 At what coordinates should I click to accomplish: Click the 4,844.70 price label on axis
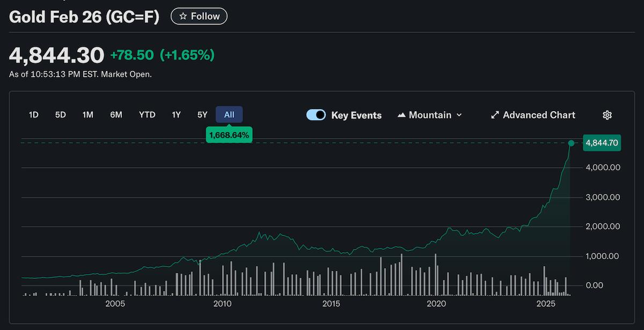602,143
